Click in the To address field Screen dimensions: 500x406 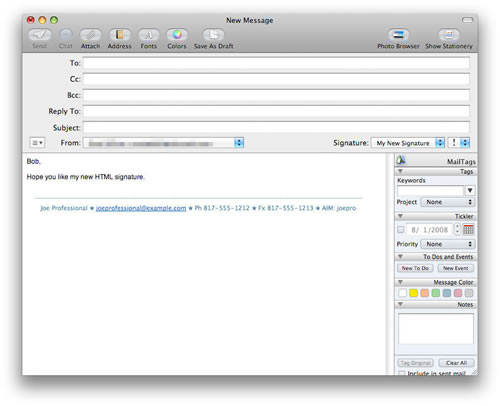[x=276, y=63]
